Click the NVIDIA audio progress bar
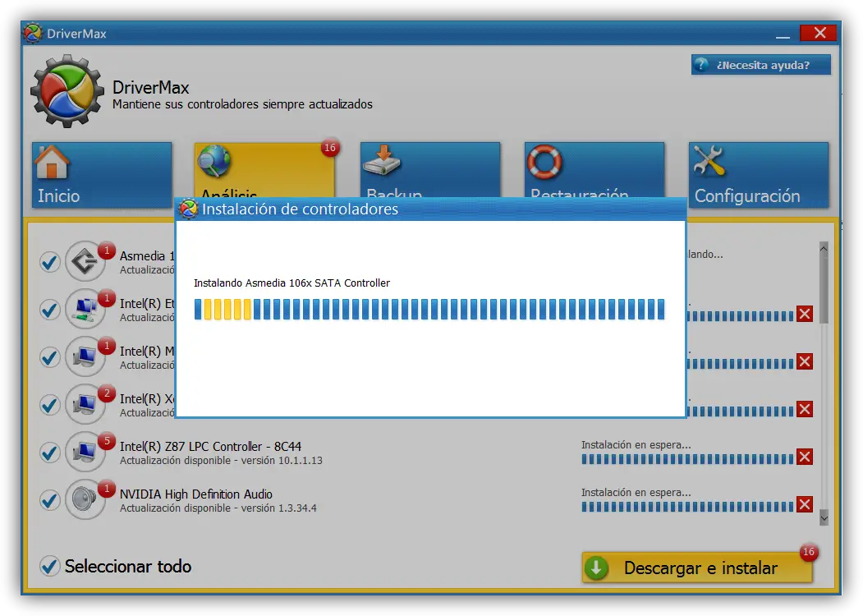 pos(687,507)
